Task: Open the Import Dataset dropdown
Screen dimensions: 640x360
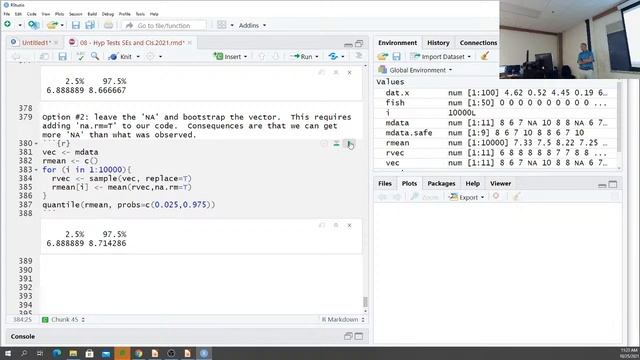Action: 441,57
